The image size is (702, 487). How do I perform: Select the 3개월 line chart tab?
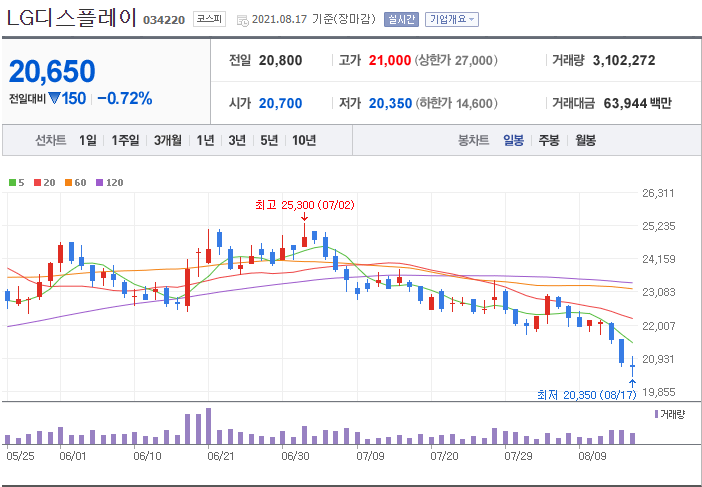(x=168, y=141)
